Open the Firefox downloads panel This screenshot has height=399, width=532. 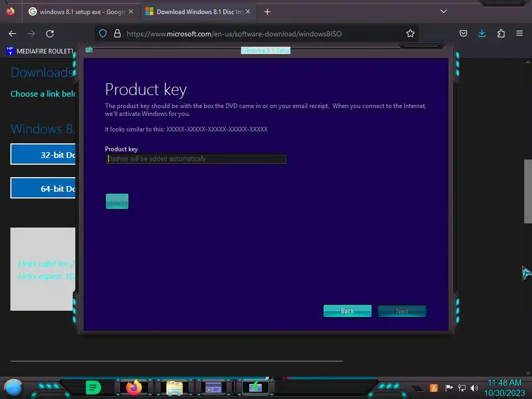482,33
